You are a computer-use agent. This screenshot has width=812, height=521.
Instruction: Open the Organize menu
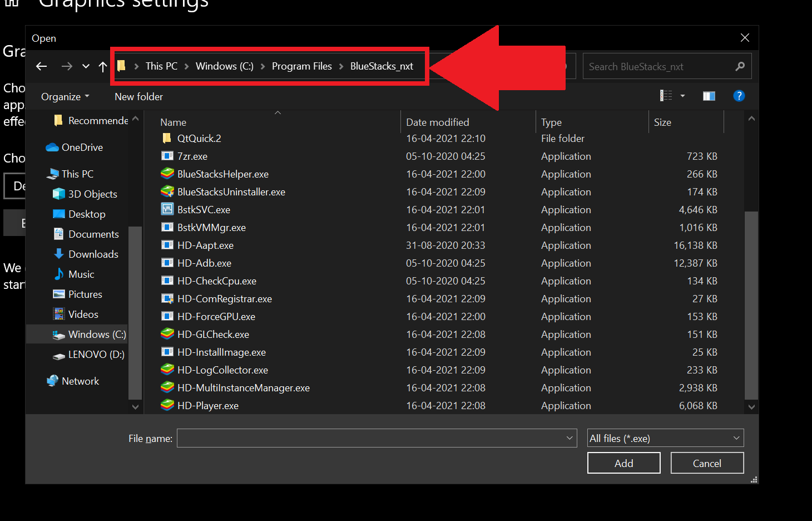(65, 96)
